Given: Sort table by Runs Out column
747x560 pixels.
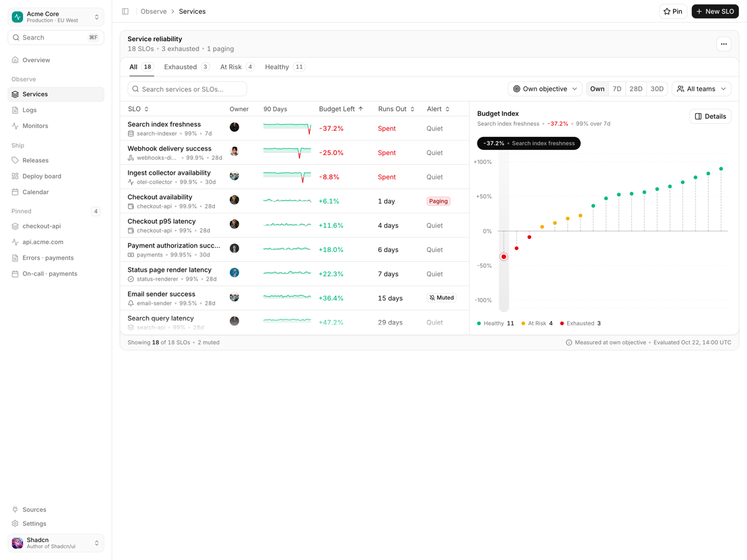Looking at the screenshot, I should (397, 109).
